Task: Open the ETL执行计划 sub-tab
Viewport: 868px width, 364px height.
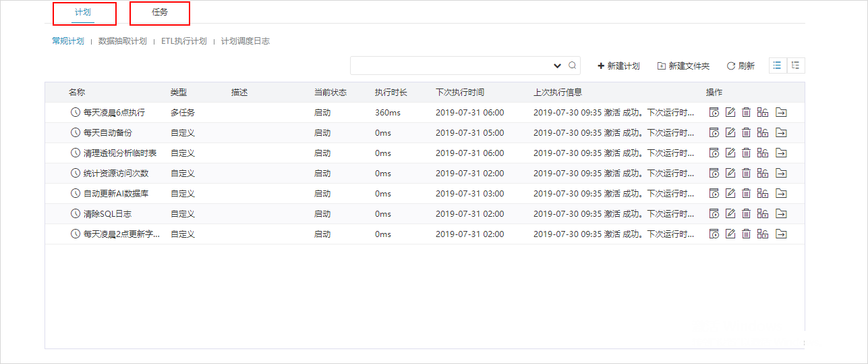Action: click(183, 41)
